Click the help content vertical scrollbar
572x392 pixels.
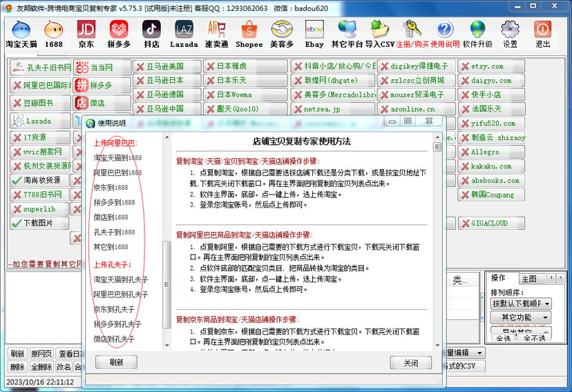(x=437, y=242)
